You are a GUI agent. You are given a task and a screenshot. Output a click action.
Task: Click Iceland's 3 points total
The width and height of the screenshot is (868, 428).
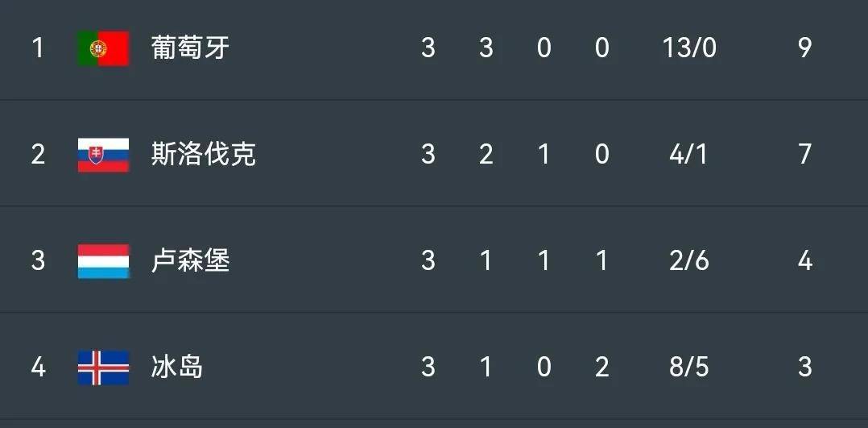click(x=805, y=368)
